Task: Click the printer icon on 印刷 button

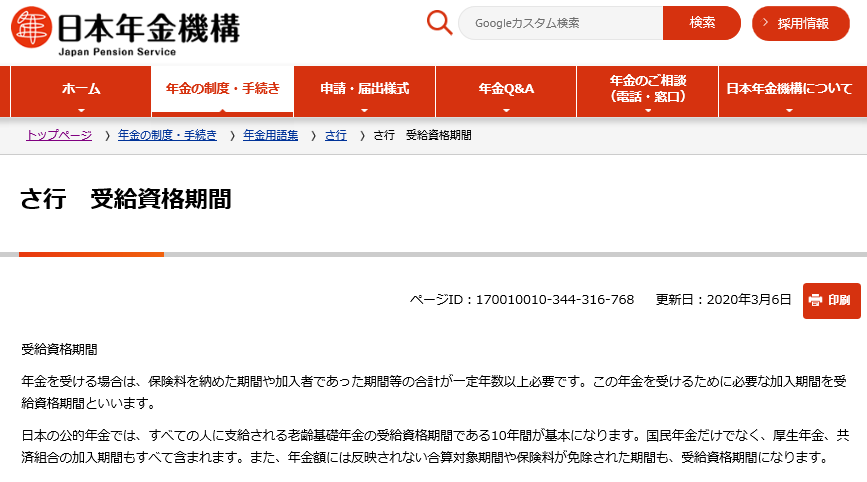Action: (x=815, y=300)
